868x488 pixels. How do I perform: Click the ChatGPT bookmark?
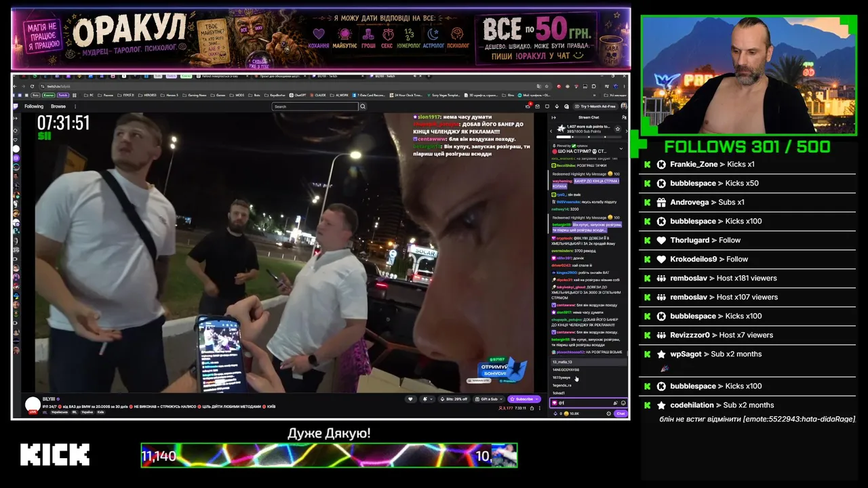[x=298, y=96]
